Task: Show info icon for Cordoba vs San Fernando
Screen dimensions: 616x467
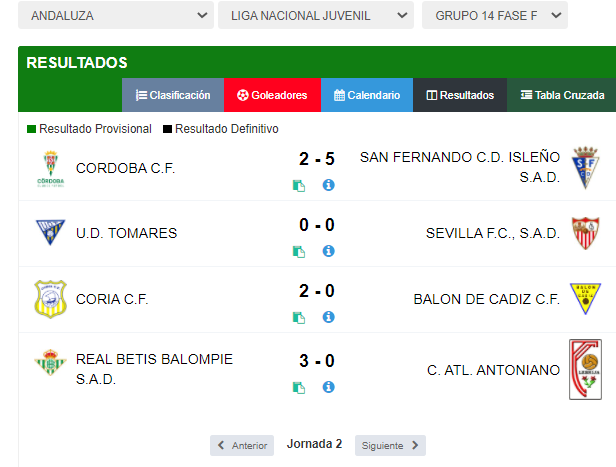Action: (x=328, y=185)
